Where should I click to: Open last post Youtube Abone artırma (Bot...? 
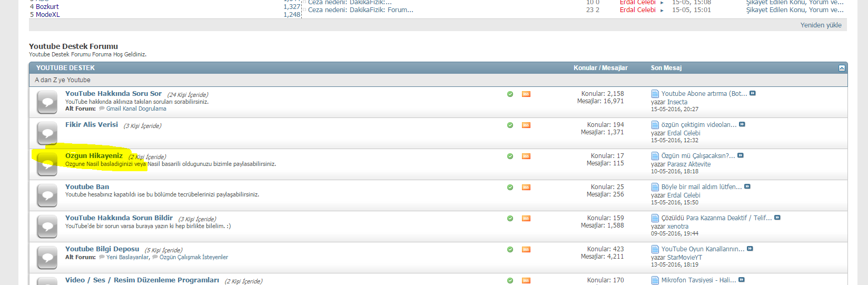[704, 94]
